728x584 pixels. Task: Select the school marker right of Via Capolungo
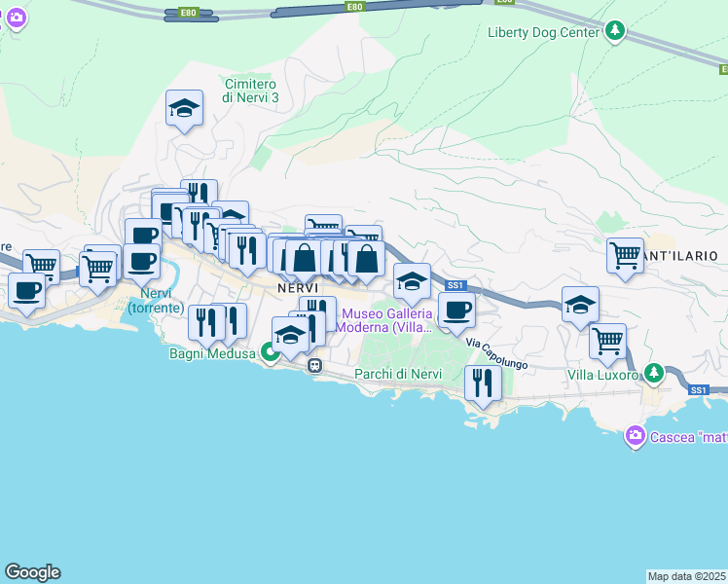tap(580, 305)
